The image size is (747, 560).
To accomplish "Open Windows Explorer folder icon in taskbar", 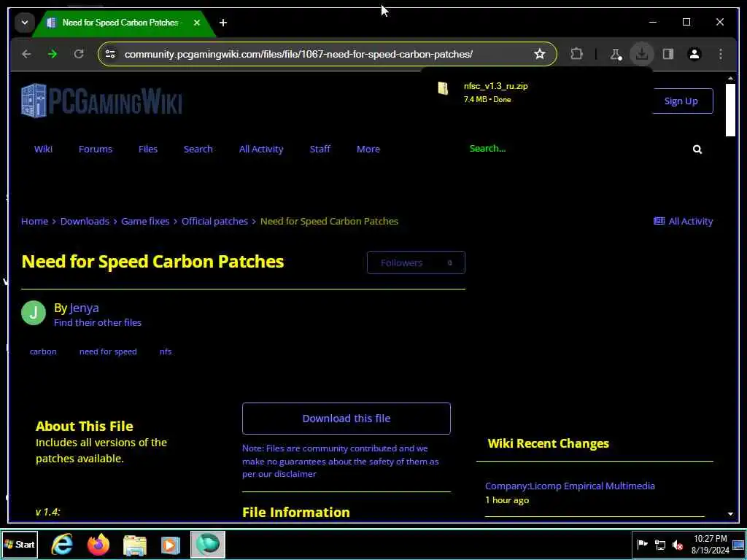I will click(135, 544).
